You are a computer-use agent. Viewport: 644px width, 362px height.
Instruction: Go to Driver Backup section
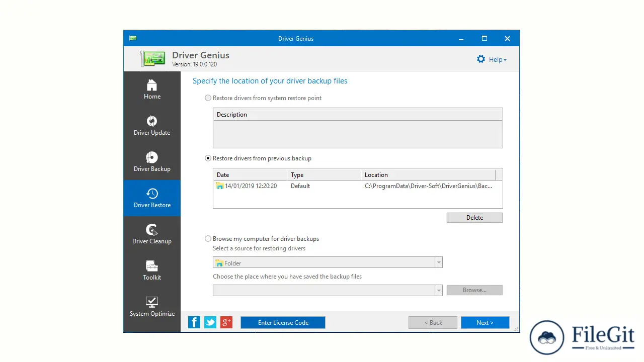[152, 162]
